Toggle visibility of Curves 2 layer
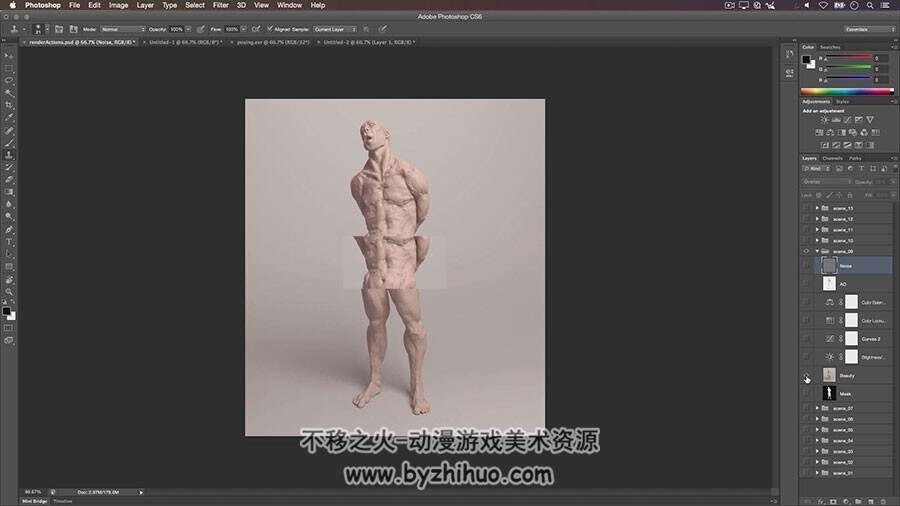Image resolution: width=900 pixels, height=506 pixels. 806,339
